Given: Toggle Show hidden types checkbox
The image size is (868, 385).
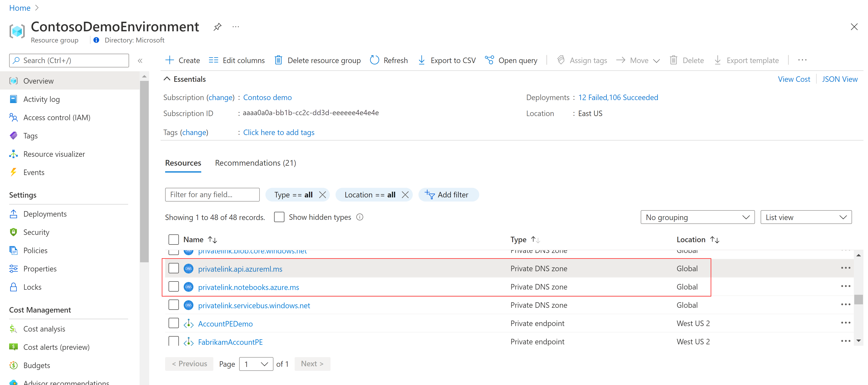Looking at the screenshot, I should pyautogui.click(x=279, y=217).
